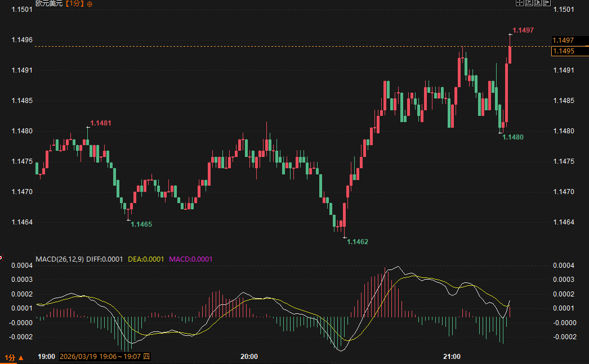Click the 20:00 time axis label
Image resolution: width=589 pixels, height=364 pixels.
249,357
